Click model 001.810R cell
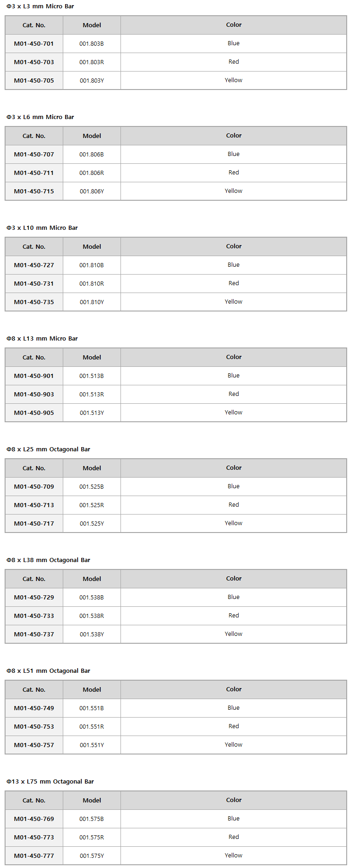The image size is (349, 868). (x=91, y=284)
